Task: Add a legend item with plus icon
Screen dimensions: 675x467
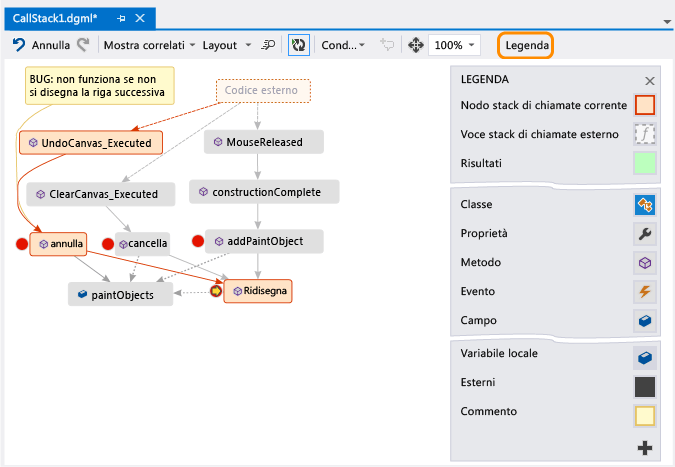Action: pyautogui.click(x=645, y=449)
